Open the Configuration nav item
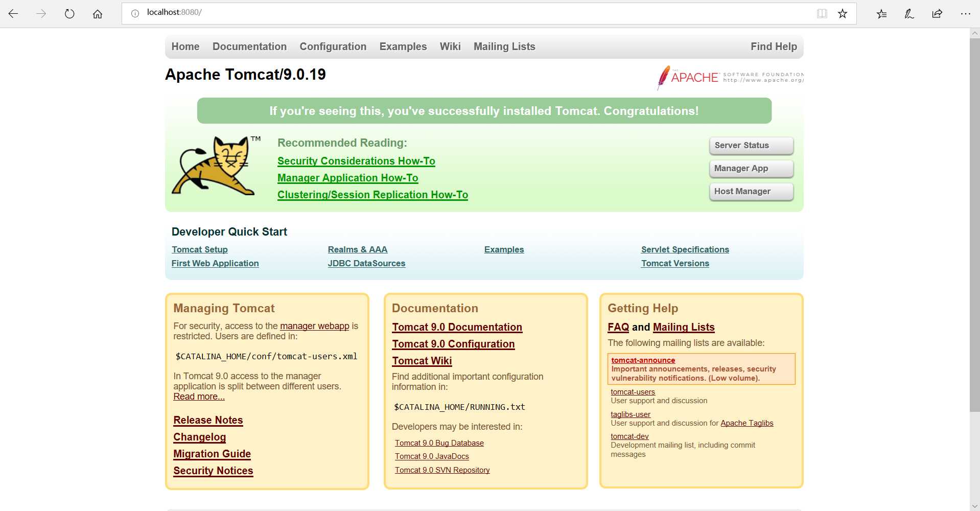980x511 pixels. pyautogui.click(x=333, y=47)
